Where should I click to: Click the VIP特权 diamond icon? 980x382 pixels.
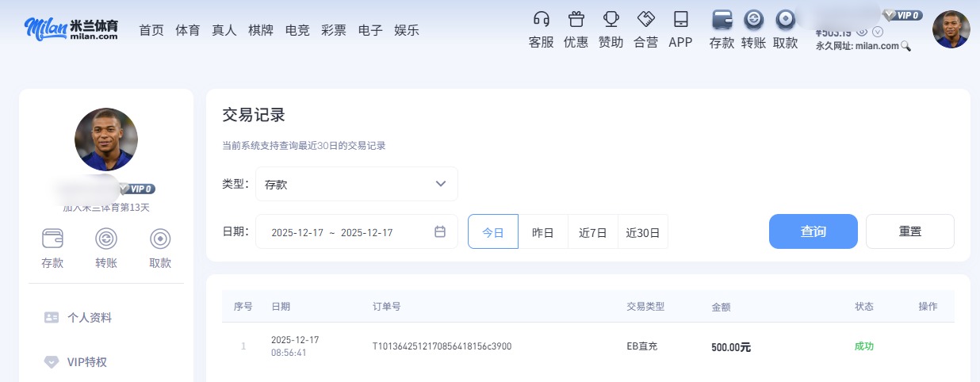[52, 362]
